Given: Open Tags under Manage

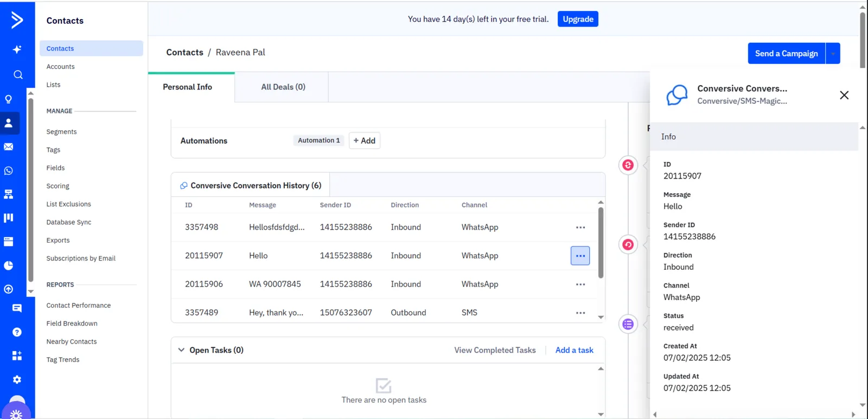Looking at the screenshot, I should [53, 150].
